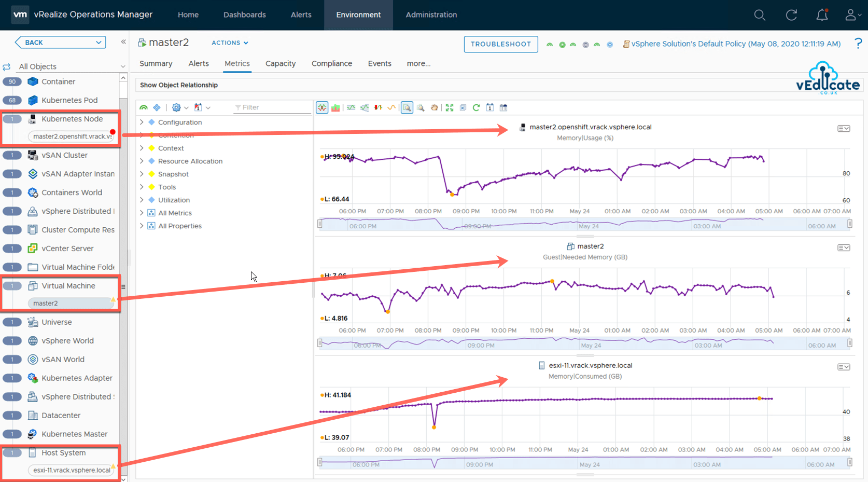The image size is (868, 482).
Task: Expand the All Metrics group
Action: pyautogui.click(x=142, y=213)
